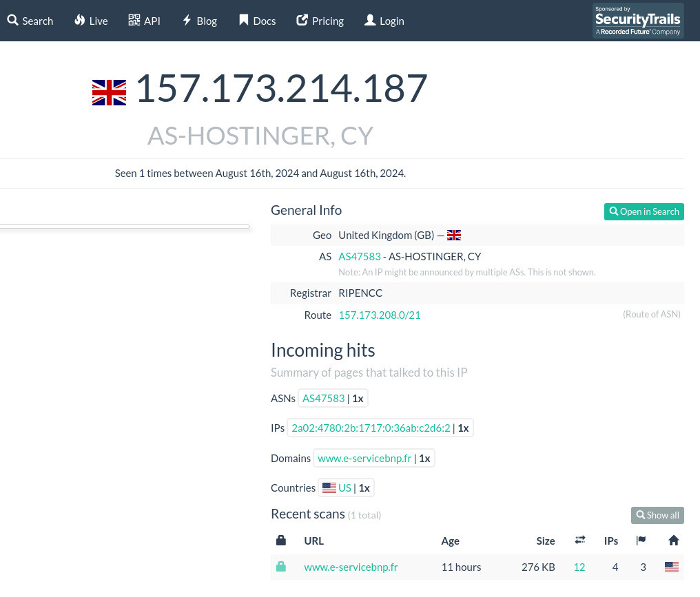Click AS47583 in the Incoming hits ASNs
The height and width of the screenshot is (597, 700).
[x=324, y=399]
